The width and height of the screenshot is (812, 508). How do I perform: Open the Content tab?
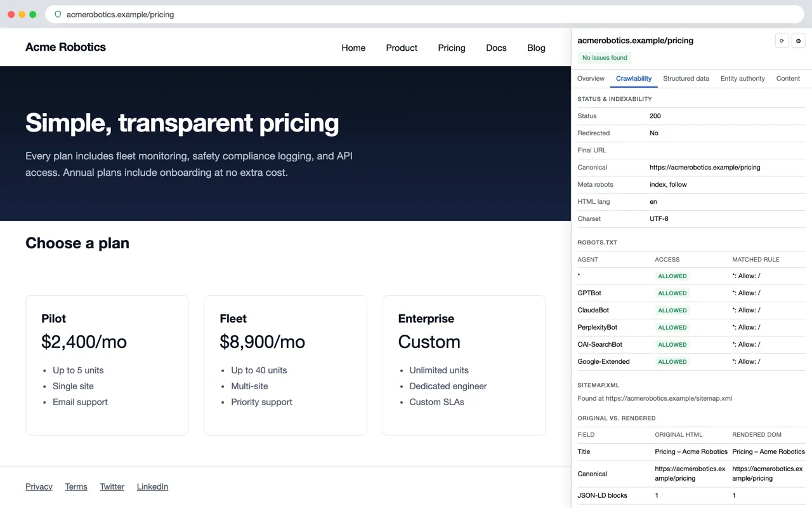(x=788, y=79)
